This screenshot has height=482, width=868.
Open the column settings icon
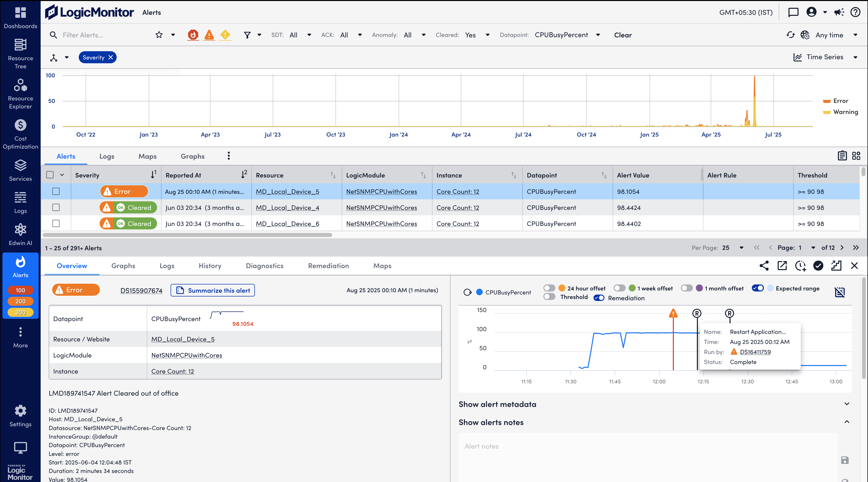[x=842, y=155]
